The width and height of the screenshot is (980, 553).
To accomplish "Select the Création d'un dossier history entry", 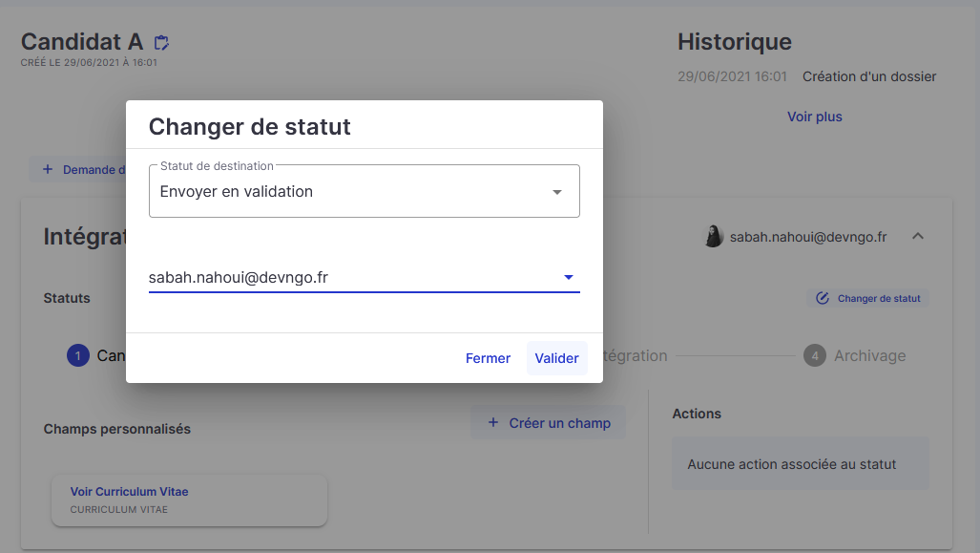I will point(868,76).
